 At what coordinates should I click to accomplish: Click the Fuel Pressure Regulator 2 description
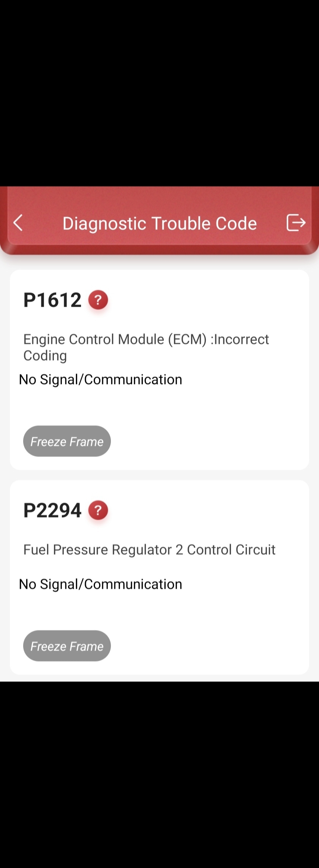[x=149, y=549]
